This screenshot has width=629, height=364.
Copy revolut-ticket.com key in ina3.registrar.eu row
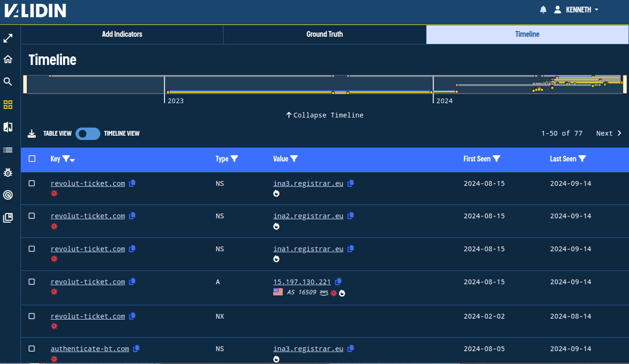click(x=132, y=183)
